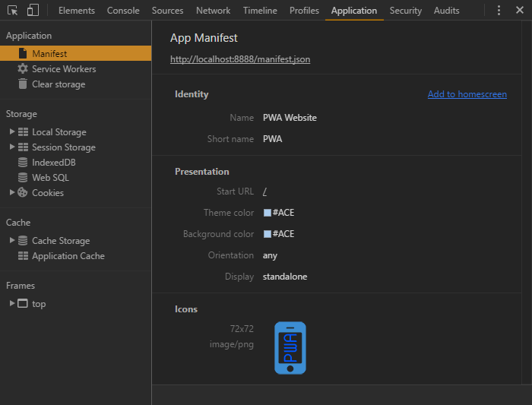Expand the Cookies tree node
The height and width of the screenshot is (405, 532).
tap(12, 193)
